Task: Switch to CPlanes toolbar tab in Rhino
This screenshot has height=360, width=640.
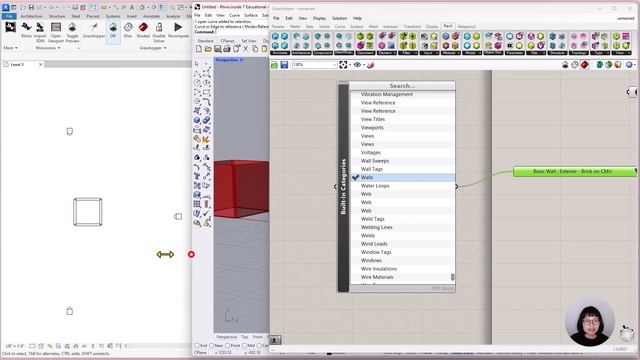Action: click(x=227, y=41)
